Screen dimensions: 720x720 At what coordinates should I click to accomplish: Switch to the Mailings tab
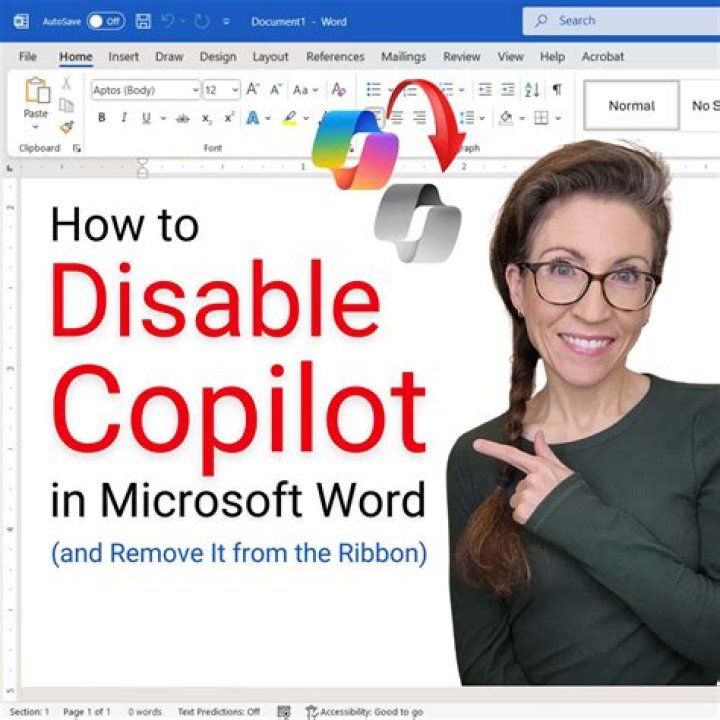coord(403,56)
